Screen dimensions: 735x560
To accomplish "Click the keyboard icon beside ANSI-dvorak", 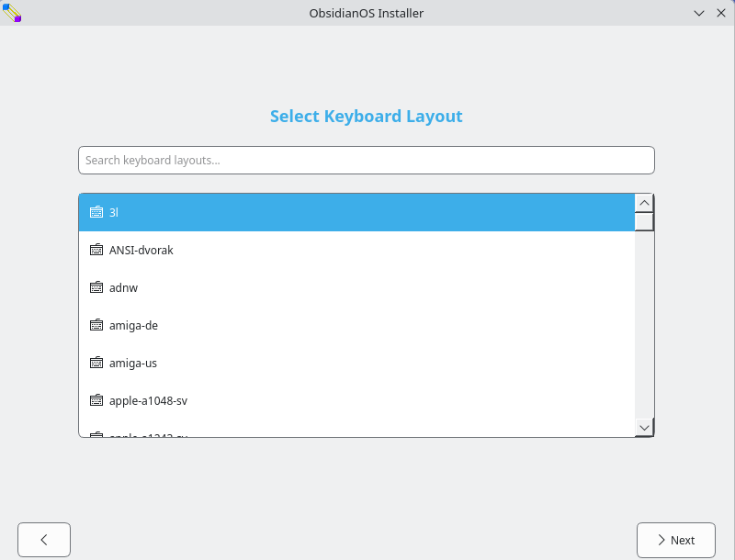I will [x=96, y=250].
